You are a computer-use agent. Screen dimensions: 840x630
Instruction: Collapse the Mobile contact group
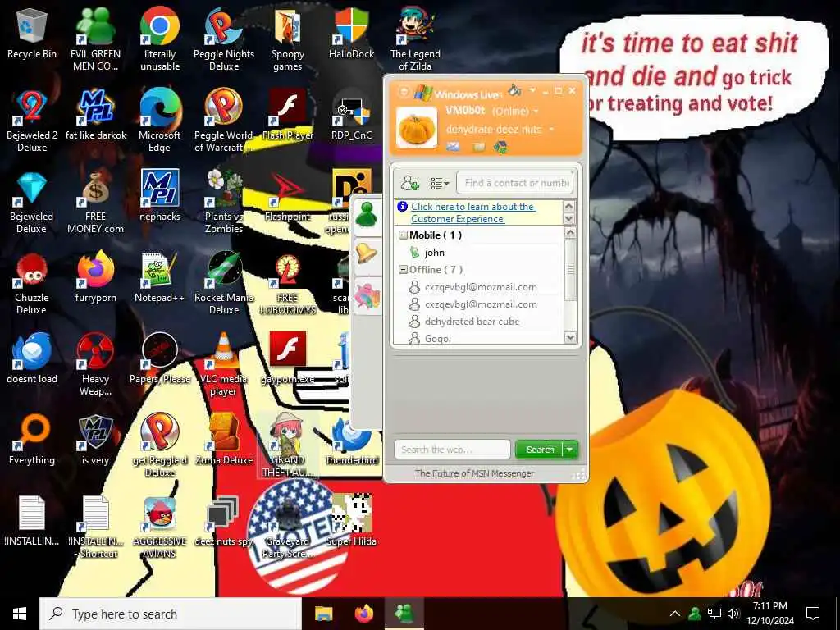(x=403, y=235)
